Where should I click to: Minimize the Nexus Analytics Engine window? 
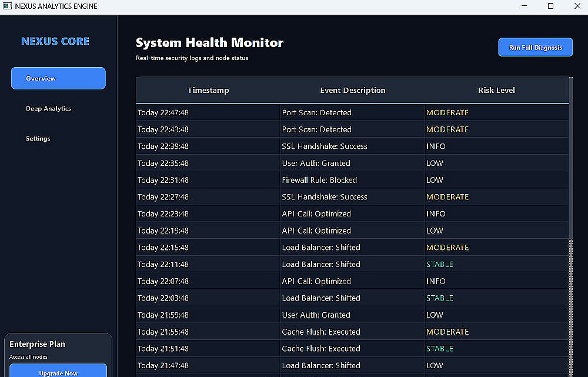524,6
